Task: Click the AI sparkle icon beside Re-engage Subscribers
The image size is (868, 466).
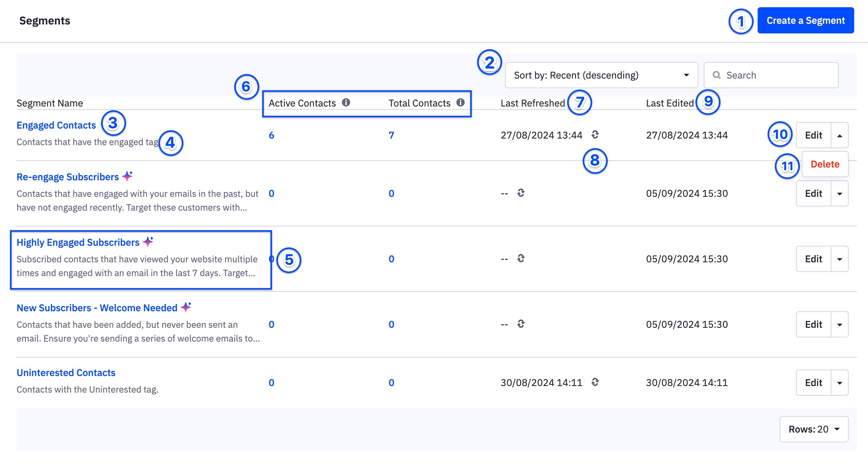Action: click(127, 176)
